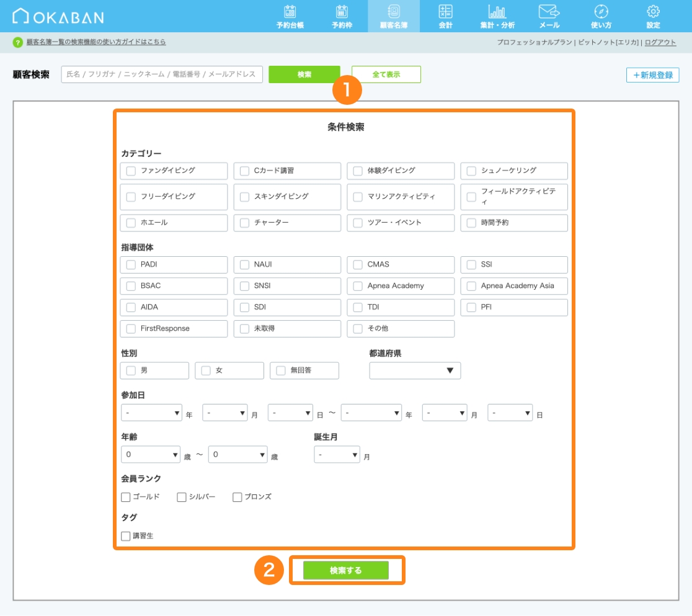692x616 pixels.
Task: Check the TDI organization box
Action: click(358, 307)
